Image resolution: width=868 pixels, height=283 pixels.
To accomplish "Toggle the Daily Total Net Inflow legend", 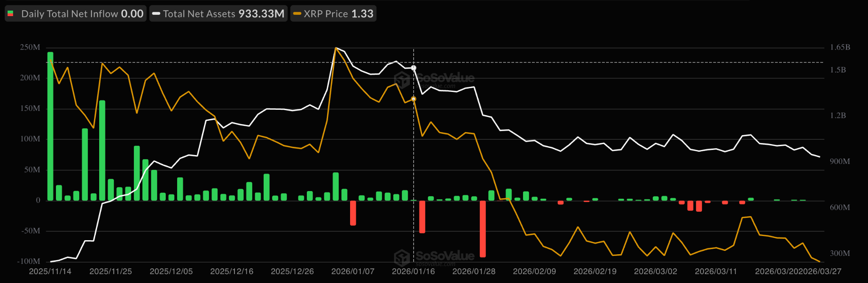I will tap(75, 14).
